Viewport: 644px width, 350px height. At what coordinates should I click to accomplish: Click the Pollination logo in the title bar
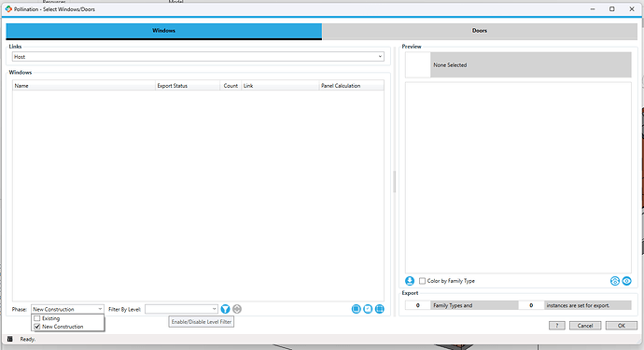click(x=8, y=9)
